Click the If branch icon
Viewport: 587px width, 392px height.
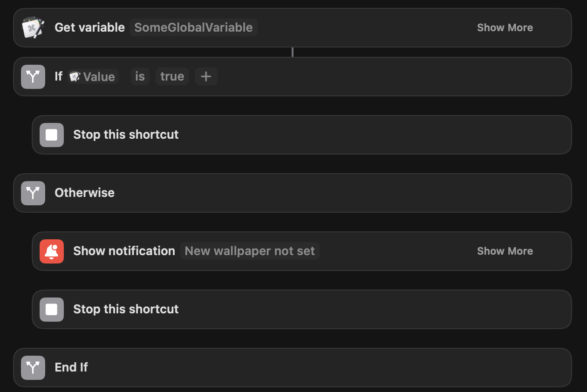(33, 76)
